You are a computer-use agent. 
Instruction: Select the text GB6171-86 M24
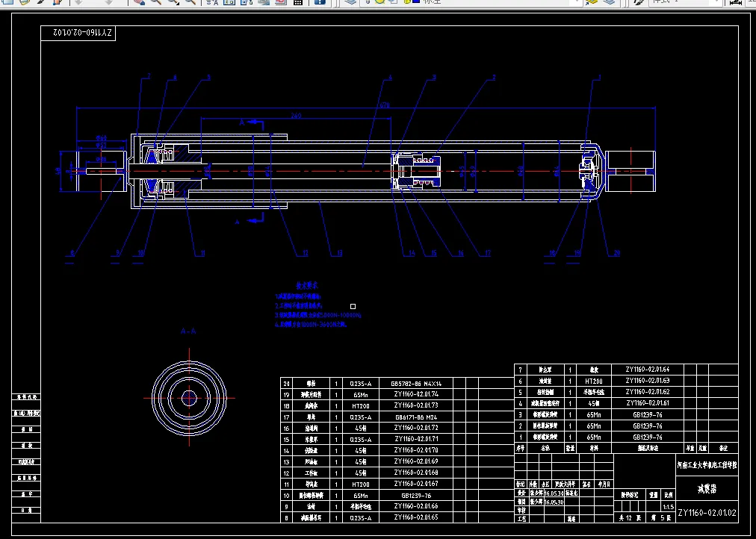[416, 417]
